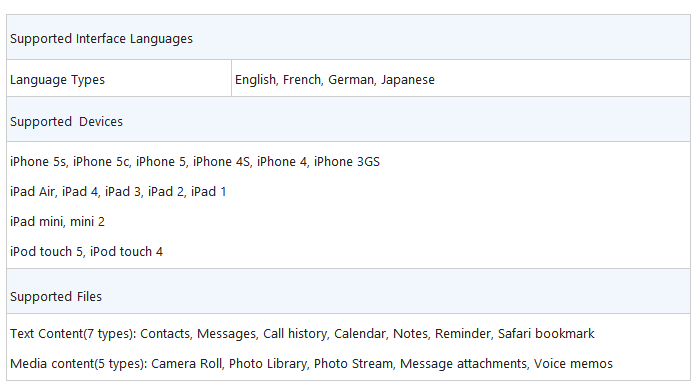Click the iPod touch 4 text
The height and width of the screenshot is (390, 699).
tap(127, 251)
